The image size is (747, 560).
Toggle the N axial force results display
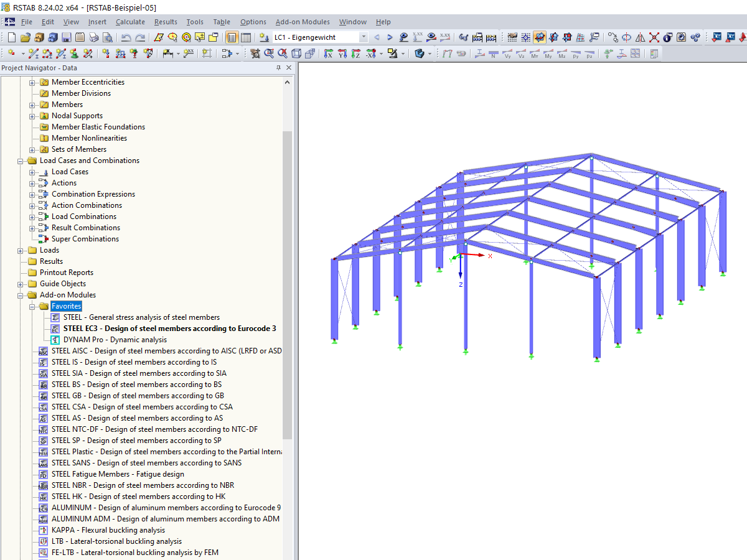tap(493, 54)
